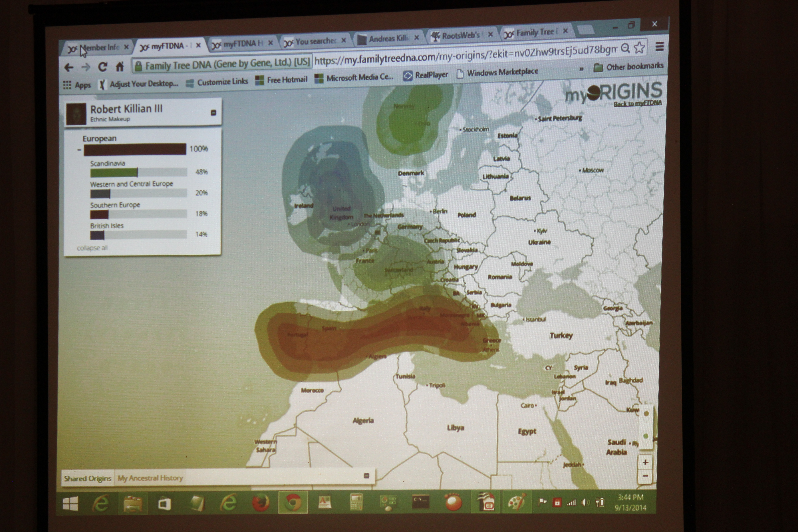The width and height of the screenshot is (798, 532).
Task: Open the Apps bookmark shortcut
Action: pos(77,85)
